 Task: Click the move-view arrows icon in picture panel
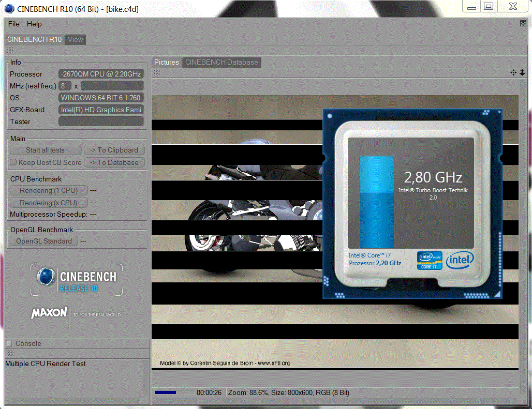point(513,72)
